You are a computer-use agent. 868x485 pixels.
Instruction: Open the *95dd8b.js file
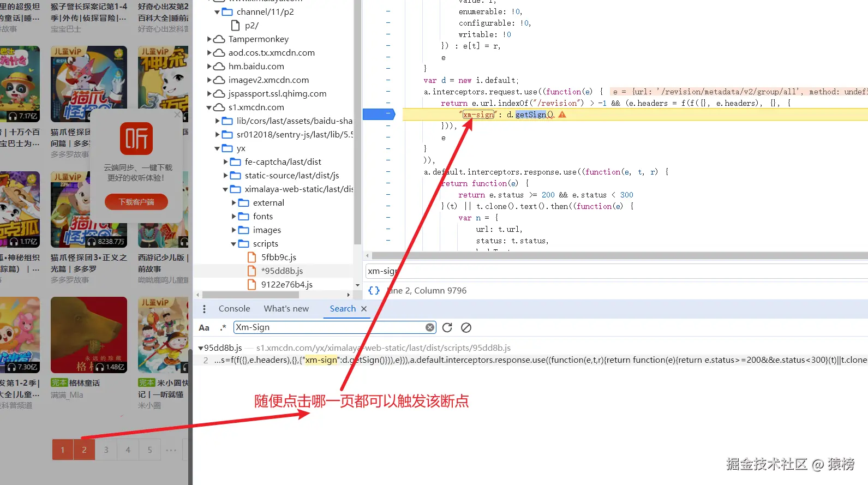[282, 271]
